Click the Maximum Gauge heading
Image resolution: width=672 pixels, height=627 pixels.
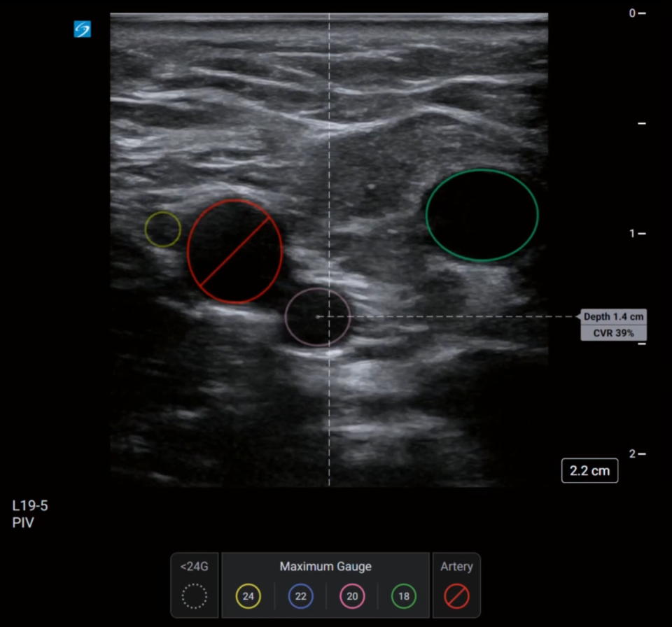[325, 567]
